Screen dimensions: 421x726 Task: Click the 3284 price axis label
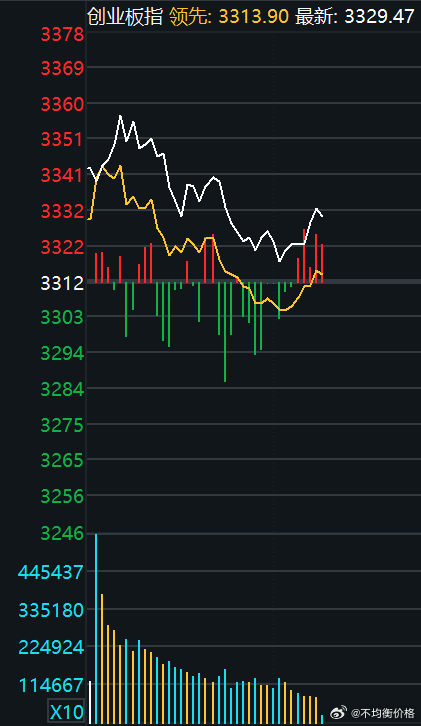click(x=63, y=389)
